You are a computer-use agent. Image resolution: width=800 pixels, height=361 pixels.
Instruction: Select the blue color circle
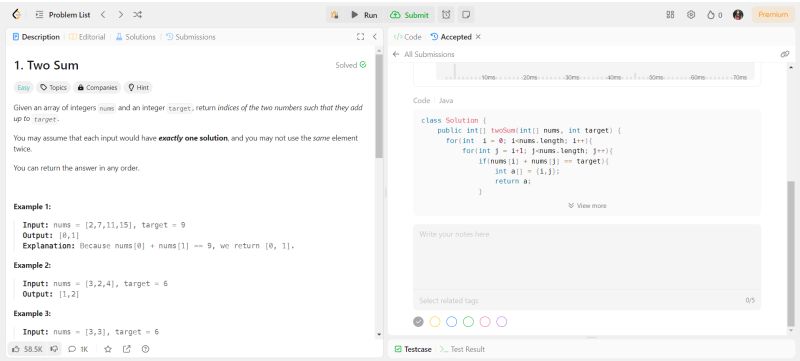(x=452, y=322)
